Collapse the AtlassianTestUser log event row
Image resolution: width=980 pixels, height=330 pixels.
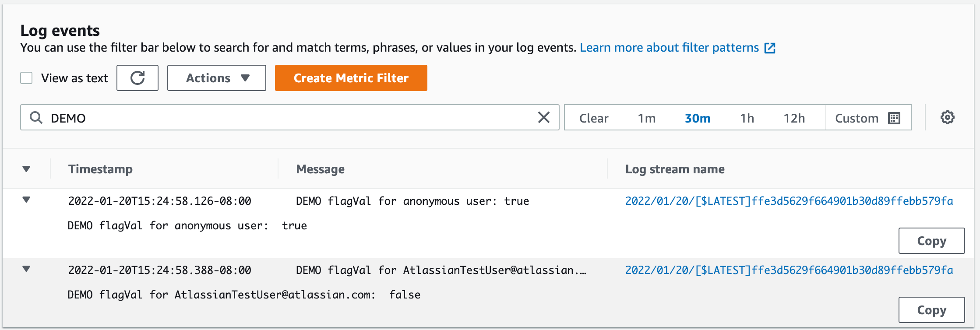(27, 269)
